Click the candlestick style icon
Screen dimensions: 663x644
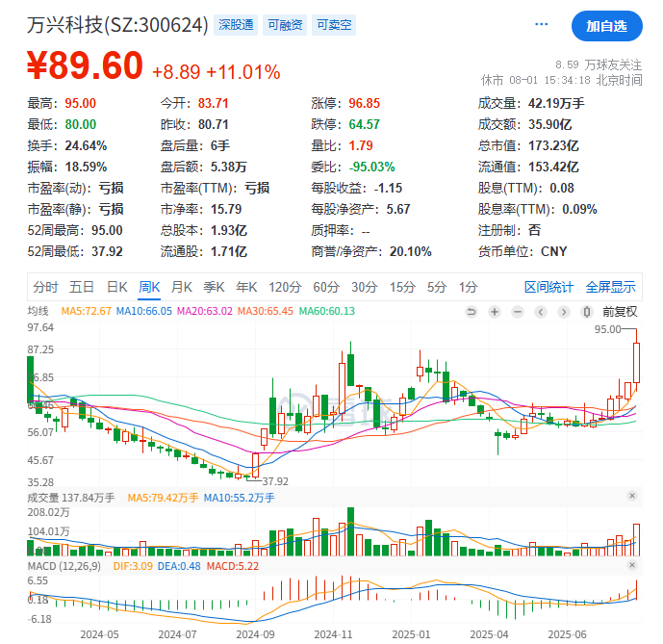586,312
